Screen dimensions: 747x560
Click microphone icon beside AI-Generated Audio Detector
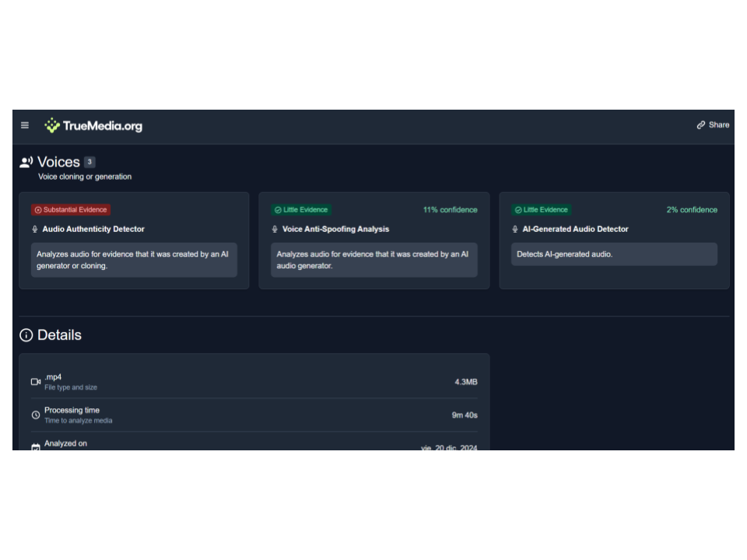pyautogui.click(x=515, y=229)
